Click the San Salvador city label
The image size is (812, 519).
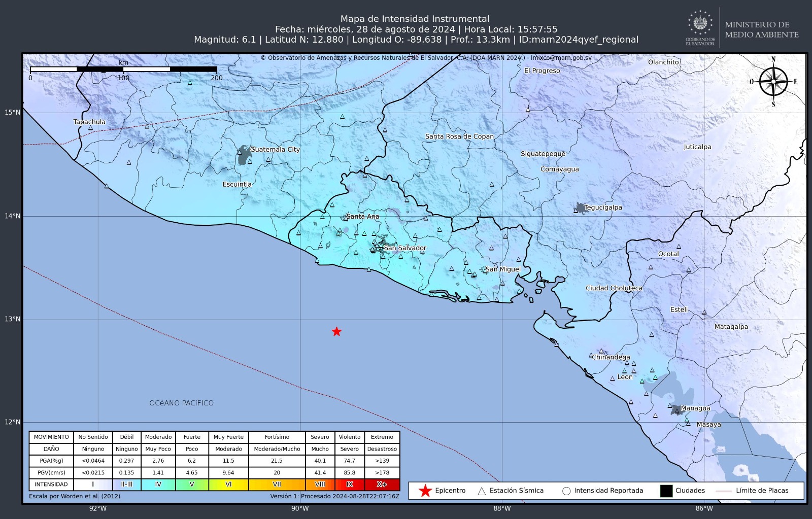405,248
